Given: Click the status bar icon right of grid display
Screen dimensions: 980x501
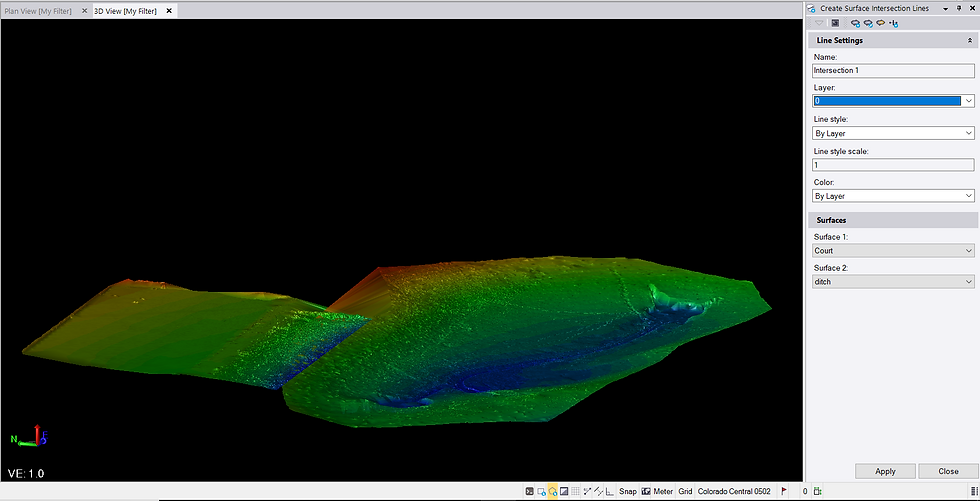Looking at the screenshot, I should pos(587,491).
